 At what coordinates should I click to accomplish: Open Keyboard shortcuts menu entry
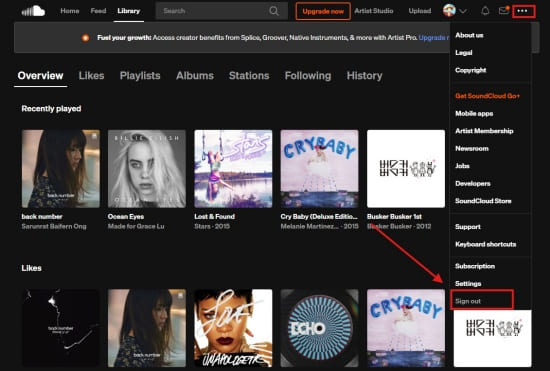coord(485,244)
